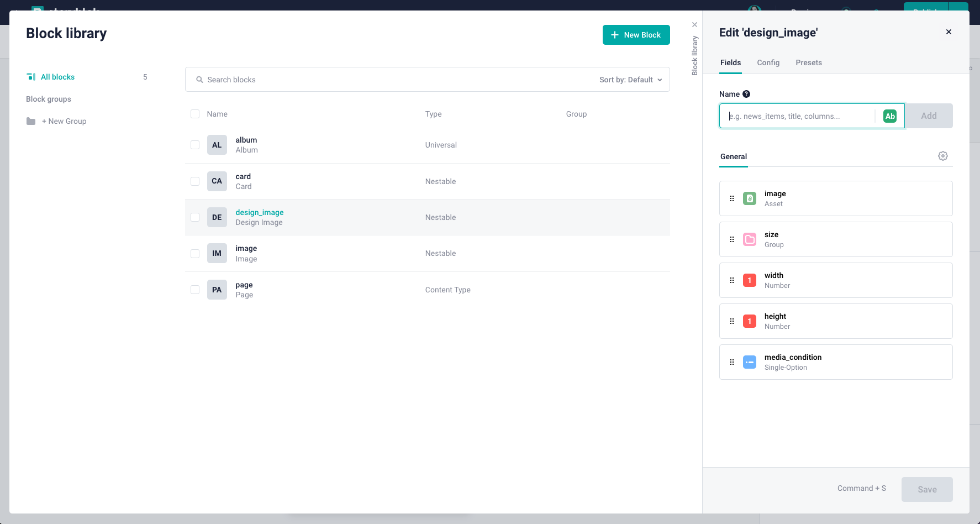Image resolution: width=980 pixels, height=524 pixels.
Task: Open the Sort by Default dropdown
Action: pyautogui.click(x=630, y=80)
